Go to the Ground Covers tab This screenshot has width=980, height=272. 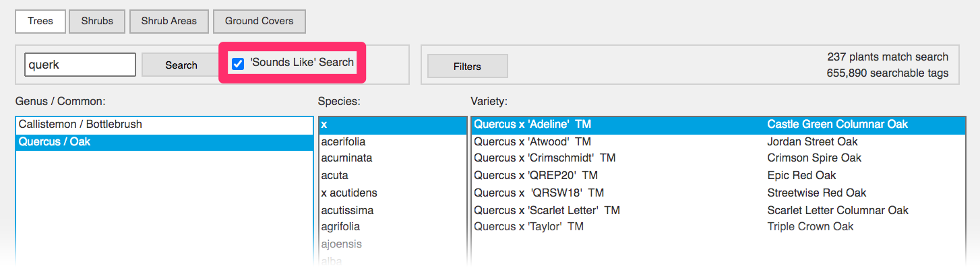259,21
